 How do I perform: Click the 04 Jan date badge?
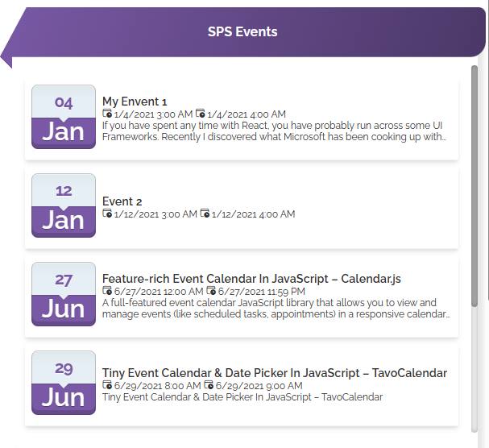click(64, 117)
